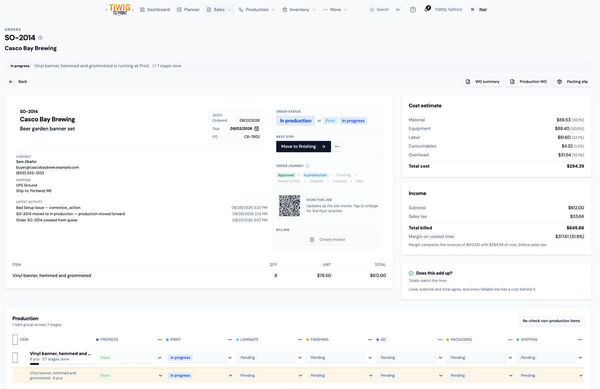Click the Vinyl banner line item row

[199, 275]
